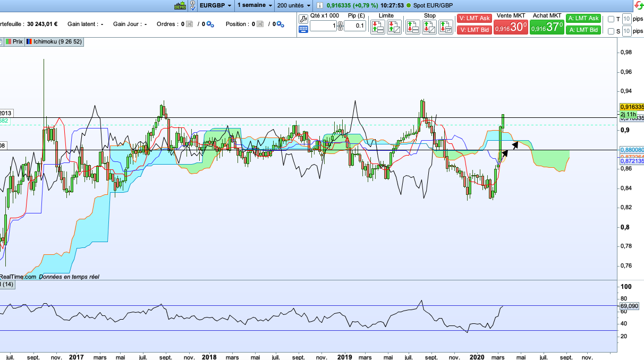The width and height of the screenshot is (644, 360).
Task: Click the 2017 year label on time axis
Action: tap(77, 357)
